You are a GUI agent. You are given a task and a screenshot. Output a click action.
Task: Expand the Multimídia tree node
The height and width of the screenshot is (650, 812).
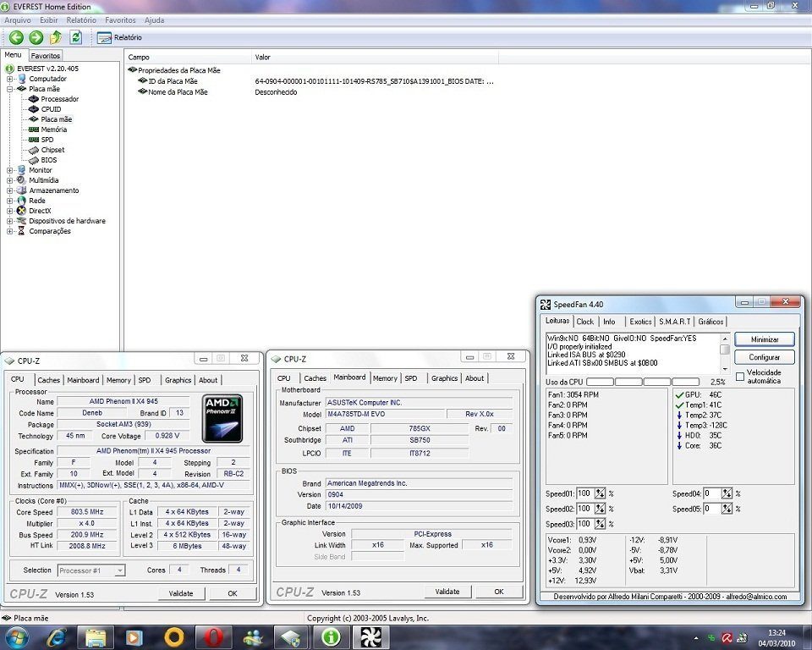10,180
